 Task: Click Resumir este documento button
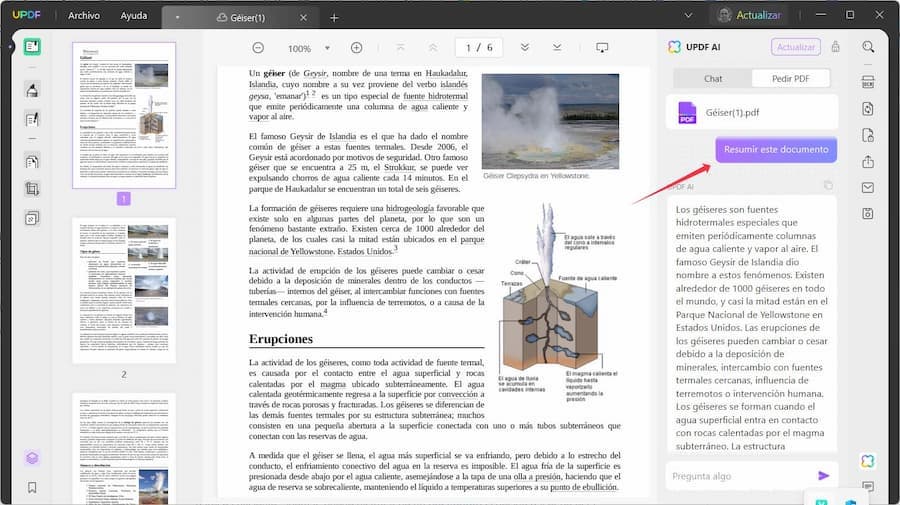(x=776, y=149)
